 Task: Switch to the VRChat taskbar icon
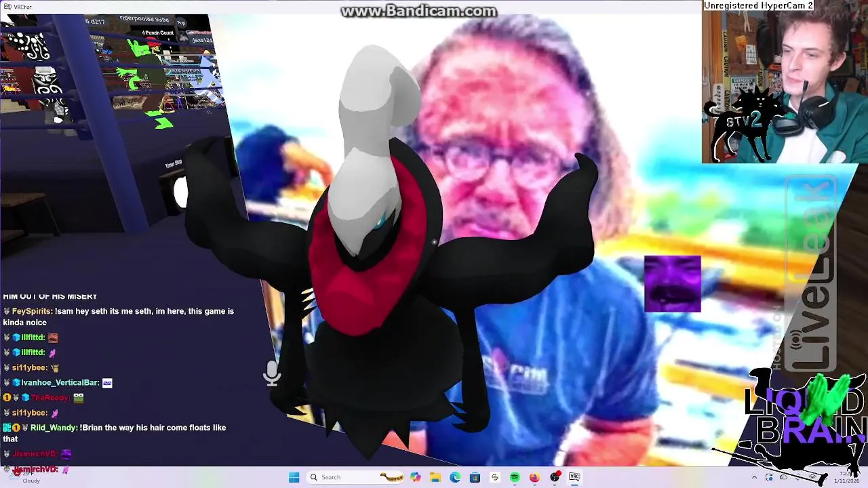[574, 477]
